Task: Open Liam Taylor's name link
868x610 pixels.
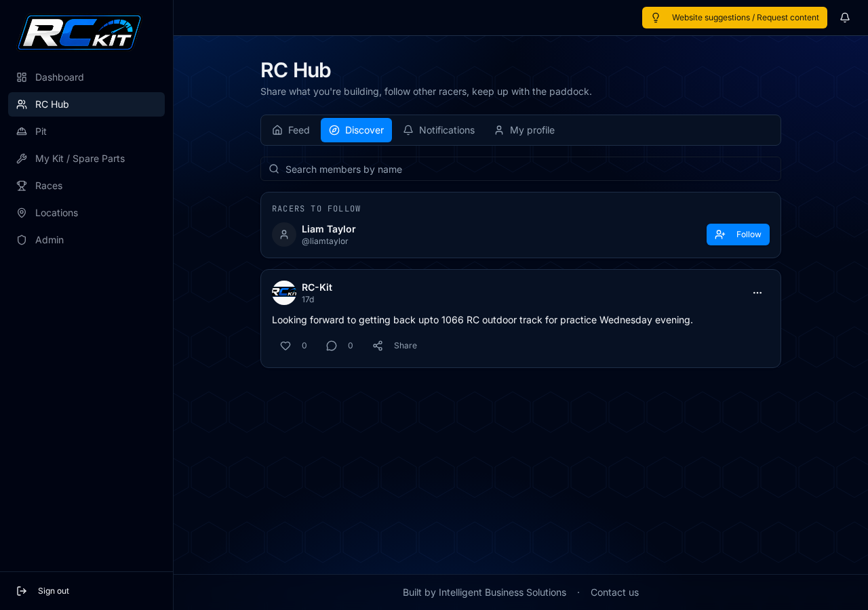Action: [x=328, y=229]
